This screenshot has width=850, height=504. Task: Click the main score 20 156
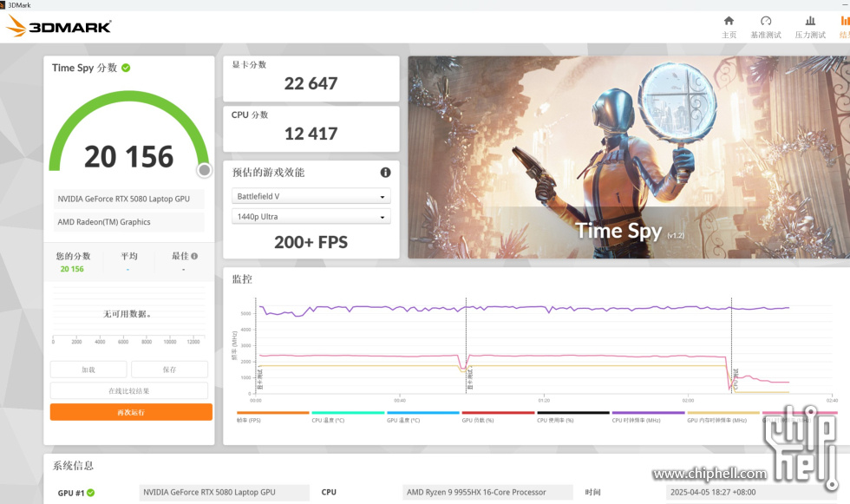tap(129, 157)
